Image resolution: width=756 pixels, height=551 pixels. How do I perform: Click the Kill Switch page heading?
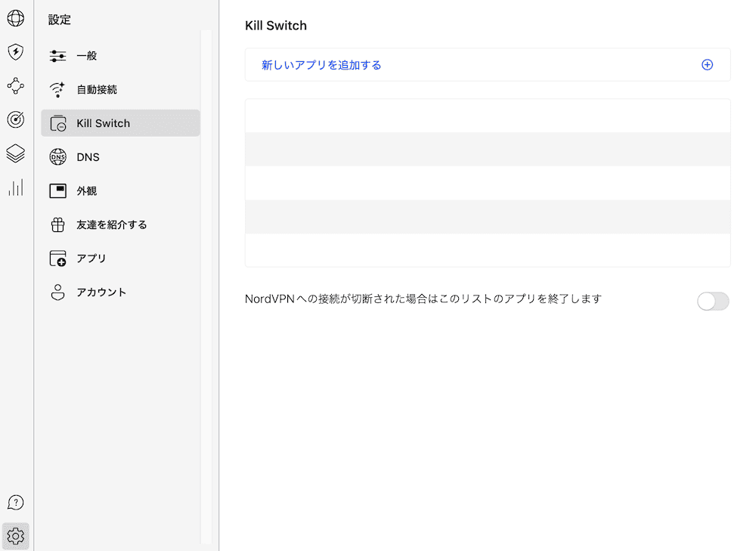276,26
